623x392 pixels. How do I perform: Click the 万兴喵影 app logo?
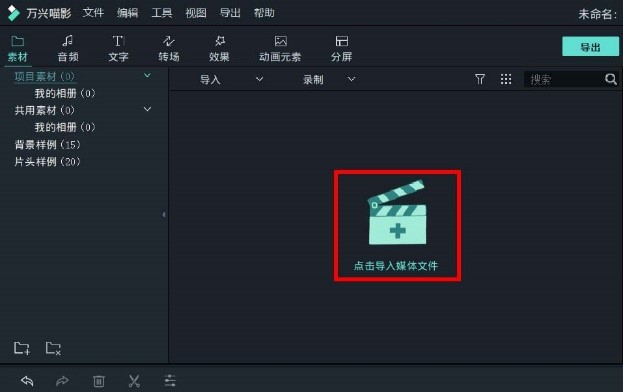[x=14, y=13]
